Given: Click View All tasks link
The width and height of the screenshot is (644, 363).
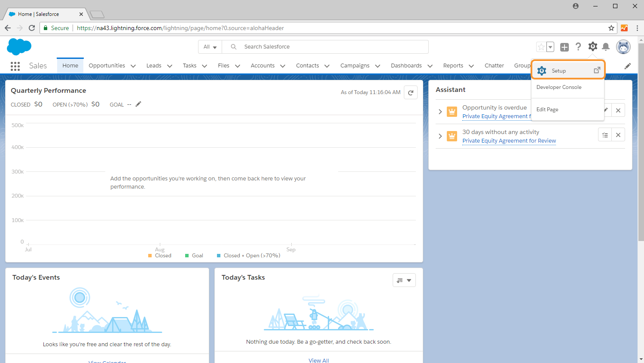Looking at the screenshot, I should 318,360.
